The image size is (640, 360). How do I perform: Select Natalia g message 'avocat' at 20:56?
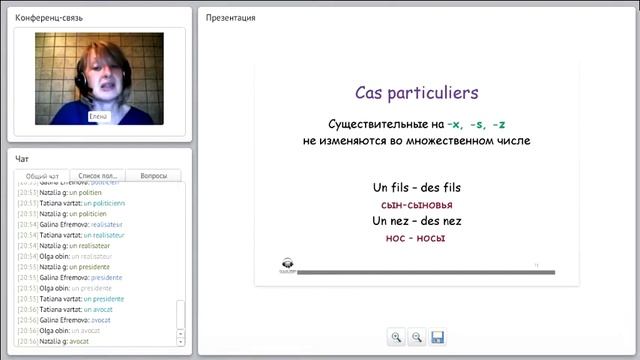pyautogui.click(x=53, y=341)
